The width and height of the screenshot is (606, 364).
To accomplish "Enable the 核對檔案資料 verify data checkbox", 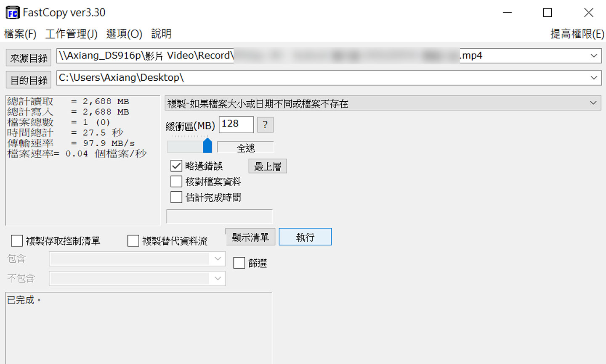I will click(176, 181).
